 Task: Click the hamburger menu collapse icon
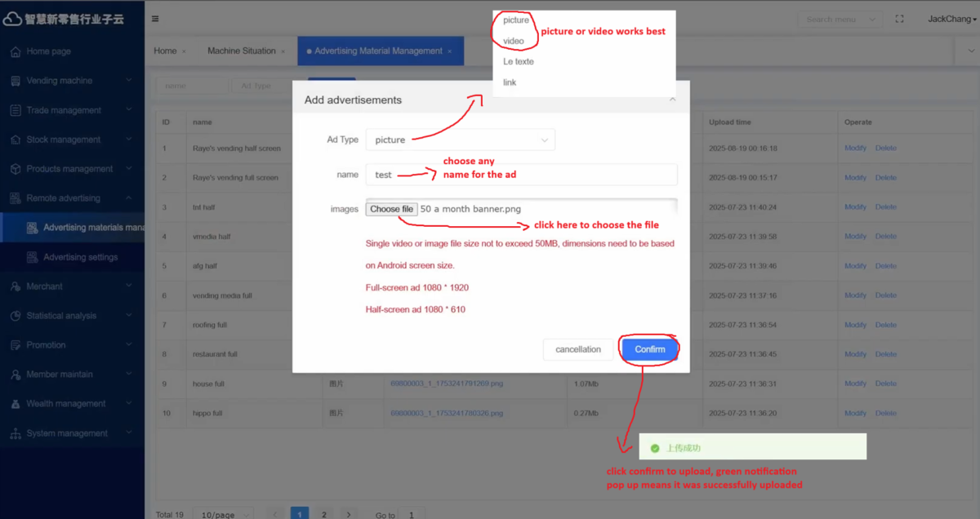(155, 19)
